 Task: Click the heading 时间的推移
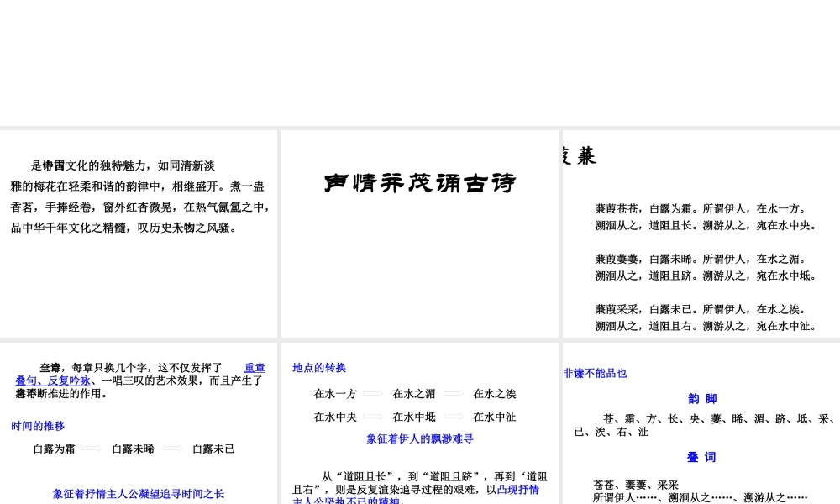pyautogui.click(x=38, y=427)
